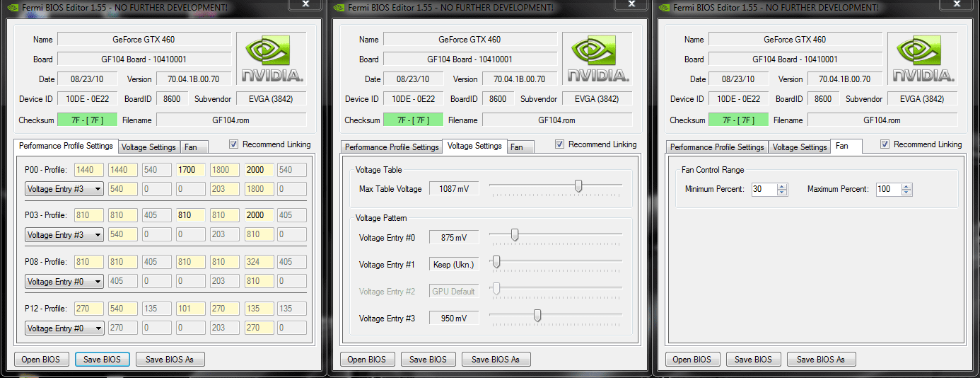Click the Minimum Percent input field
This screenshot has width=980, height=378.
tap(763, 189)
